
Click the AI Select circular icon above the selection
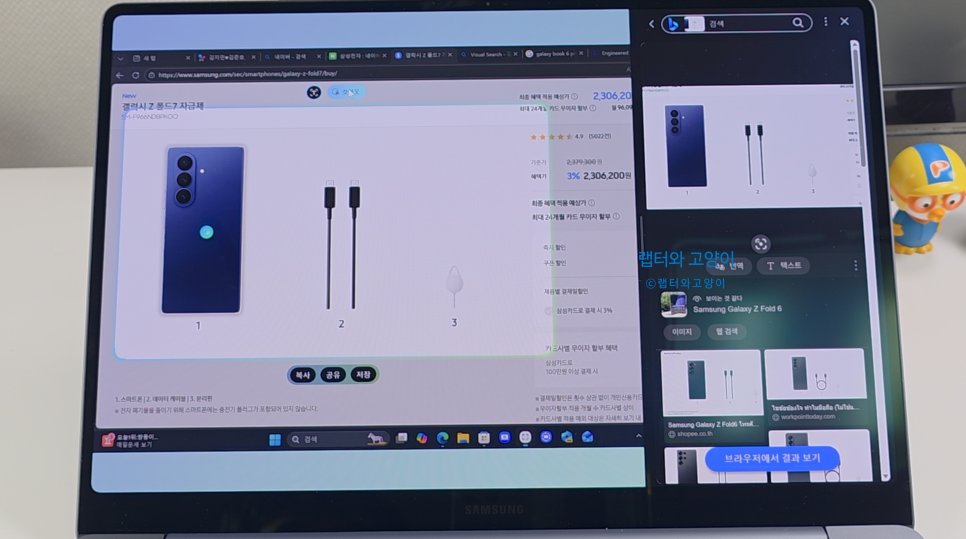point(314,92)
